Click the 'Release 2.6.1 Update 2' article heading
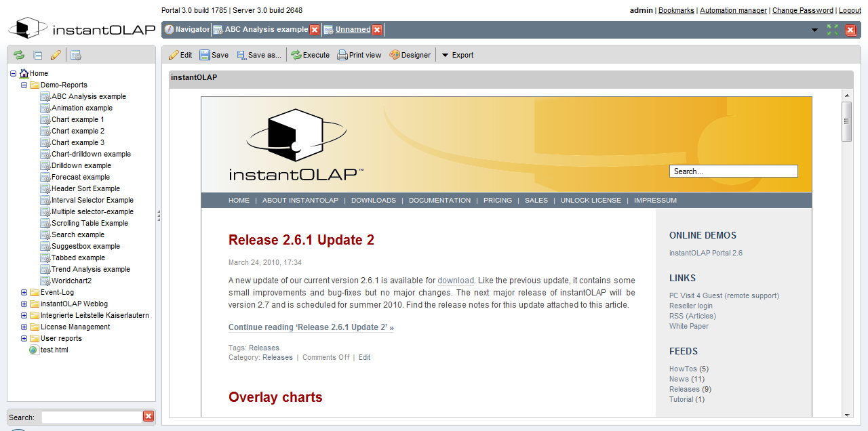 pos(301,240)
